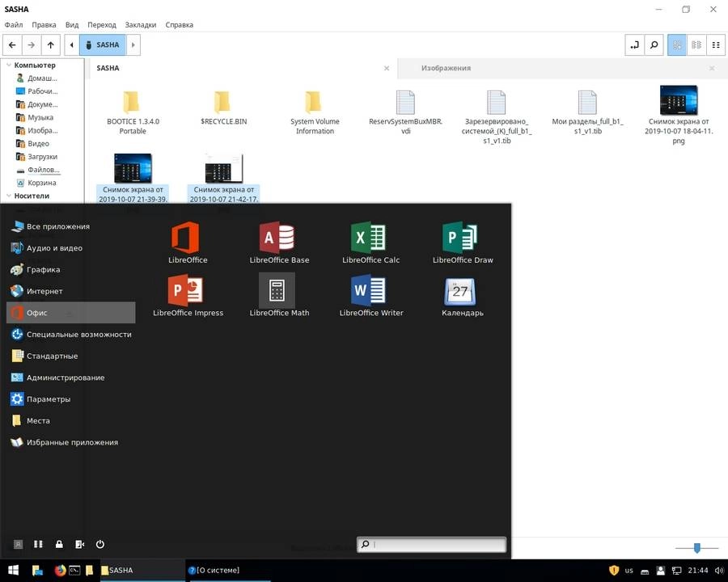728x582 pixels.
Task: Click the SASHA path bar button
Action: tap(103, 45)
